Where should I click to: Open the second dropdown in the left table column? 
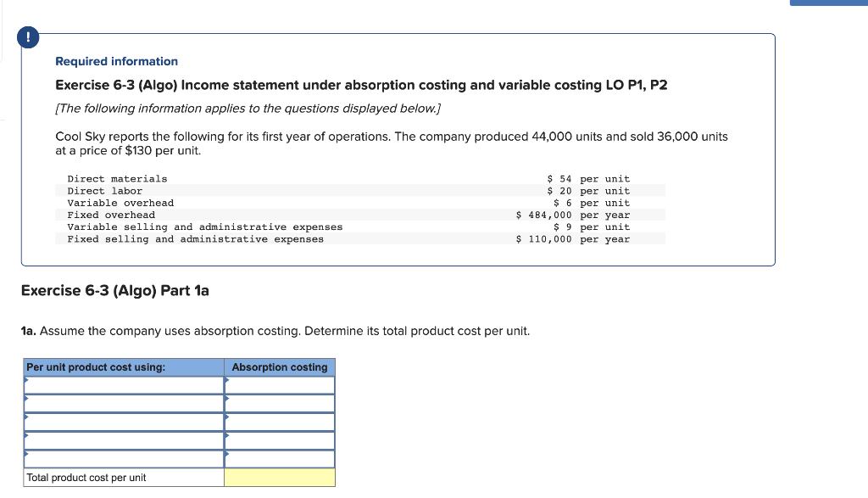[123, 404]
